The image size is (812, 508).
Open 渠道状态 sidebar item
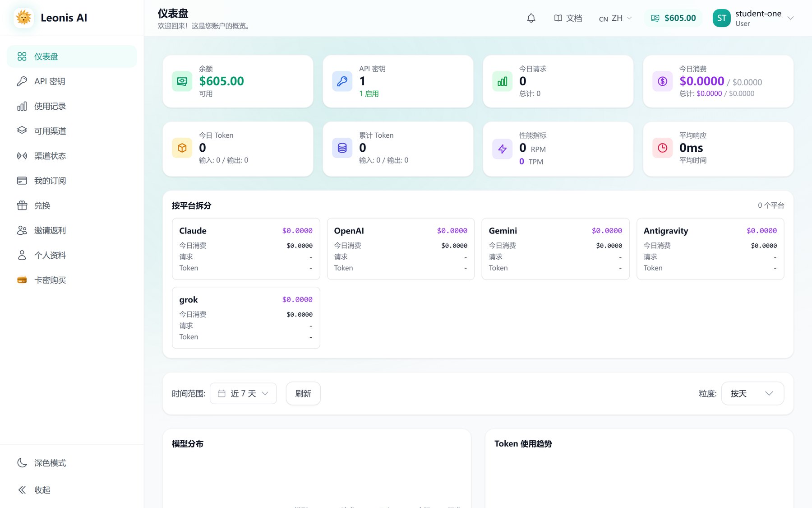[x=72, y=156]
